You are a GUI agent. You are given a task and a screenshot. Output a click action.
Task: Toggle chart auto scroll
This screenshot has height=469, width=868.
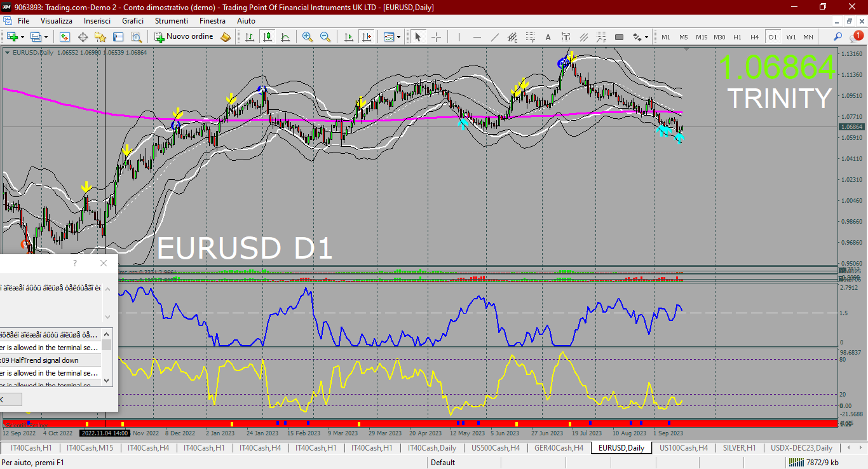pyautogui.click(x=348, y=37)
